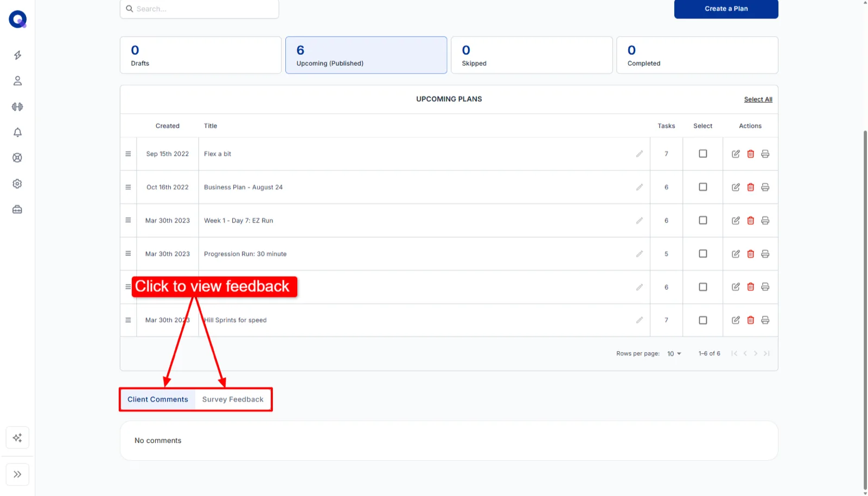The height and width of the screenshot is (496, 868).
Task: Tick the checkbox in the 6-task row above Hill Sprints
Action: coord(703,287)
